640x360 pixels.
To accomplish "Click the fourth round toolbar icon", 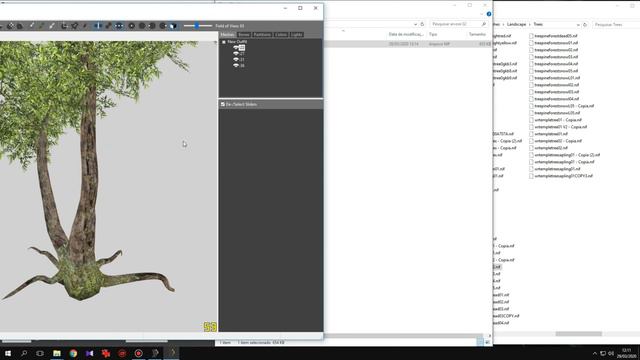I will (162, 26).
